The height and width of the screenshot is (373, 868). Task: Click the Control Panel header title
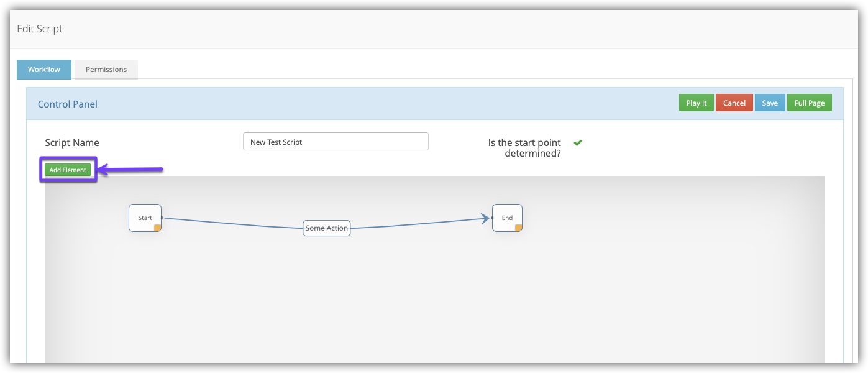pos(68,104)
